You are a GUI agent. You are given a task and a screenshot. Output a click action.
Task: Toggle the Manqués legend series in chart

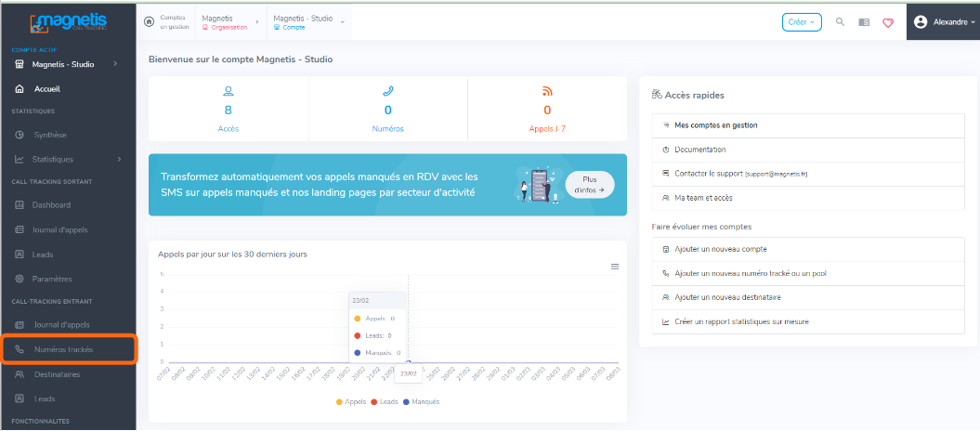pos(421,401)
